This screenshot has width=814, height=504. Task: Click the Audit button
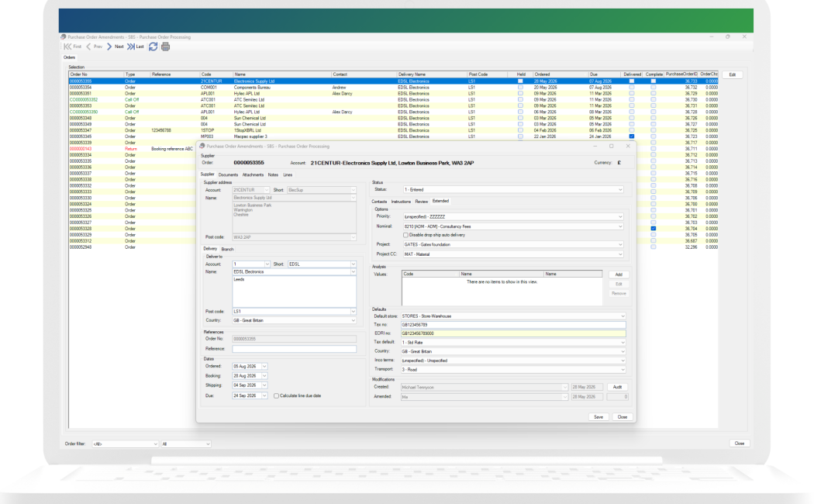pyautogui.click(x=617, y=387)
